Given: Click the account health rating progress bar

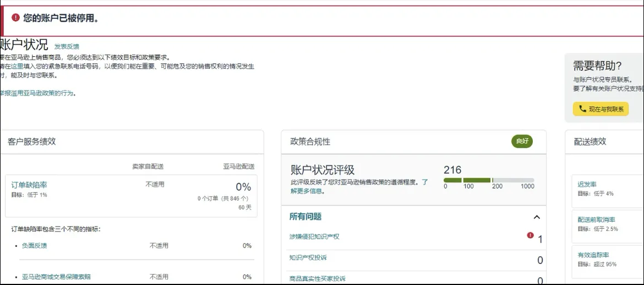Looking at the screenshot, I should coord(489,180).
